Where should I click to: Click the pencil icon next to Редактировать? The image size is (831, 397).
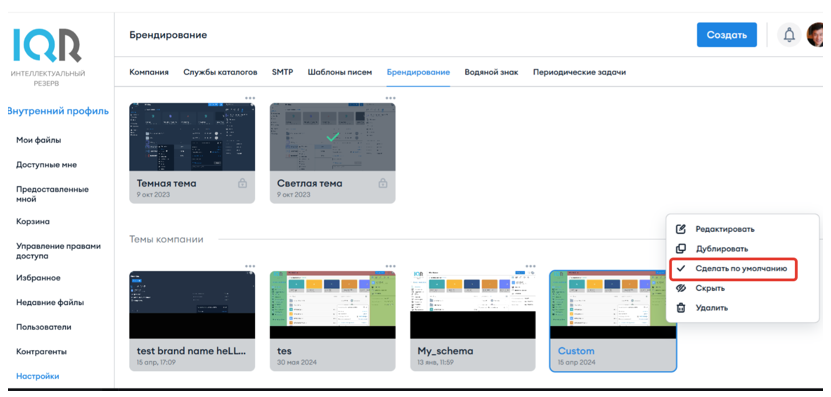681,229
